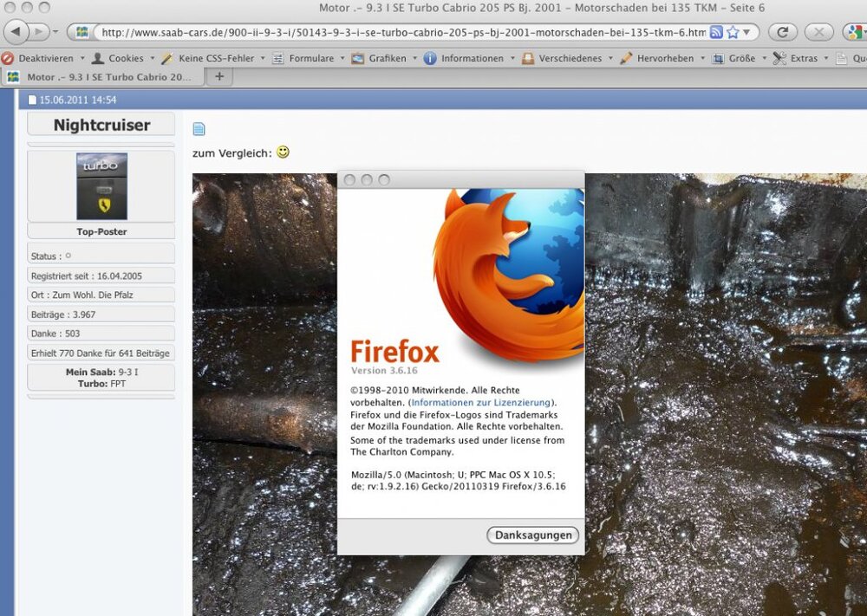Bookmark this page with the star icon
Screen dimensions: 867x616
(733, 32)
